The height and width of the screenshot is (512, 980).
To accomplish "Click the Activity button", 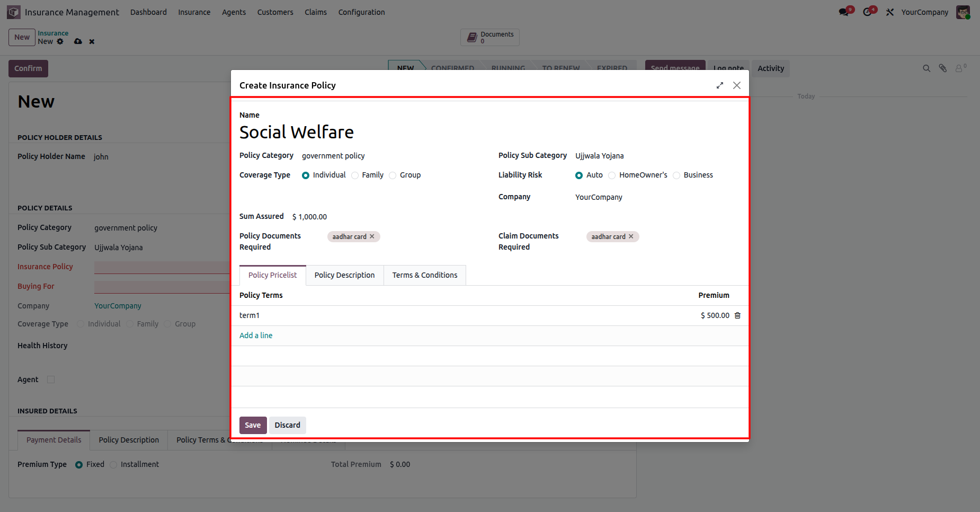I will [771, 68].
